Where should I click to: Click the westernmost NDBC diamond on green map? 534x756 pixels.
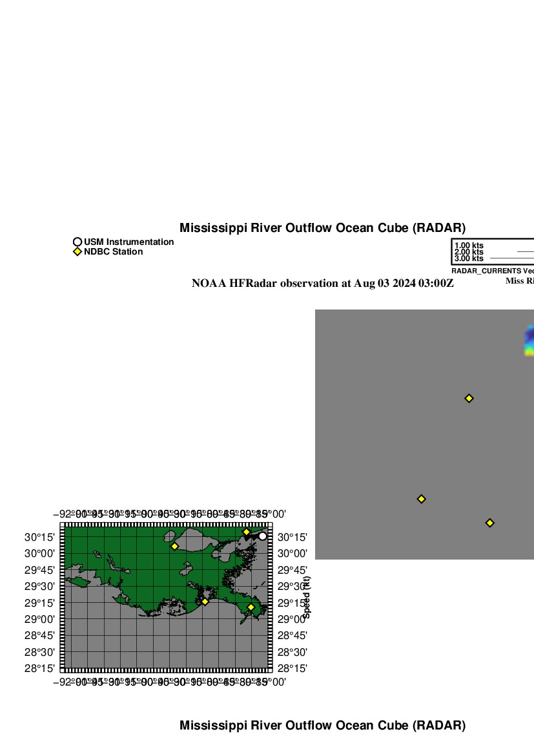point(174,546)
